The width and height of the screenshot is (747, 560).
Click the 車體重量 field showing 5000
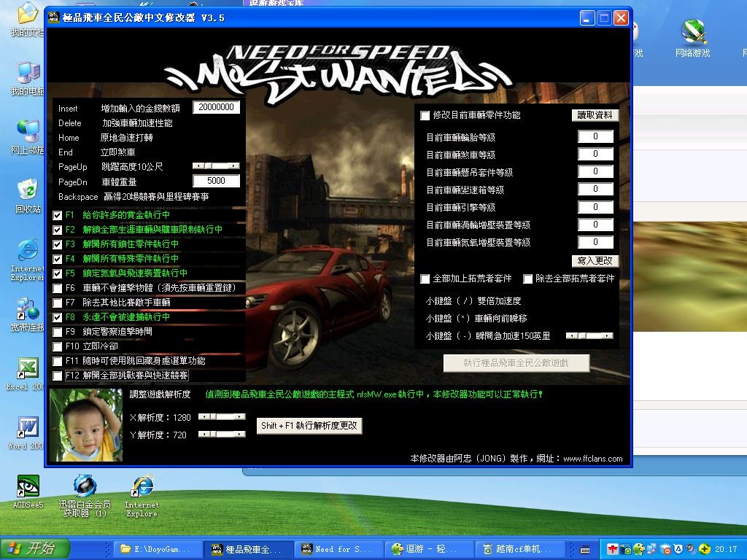(216, 181)
